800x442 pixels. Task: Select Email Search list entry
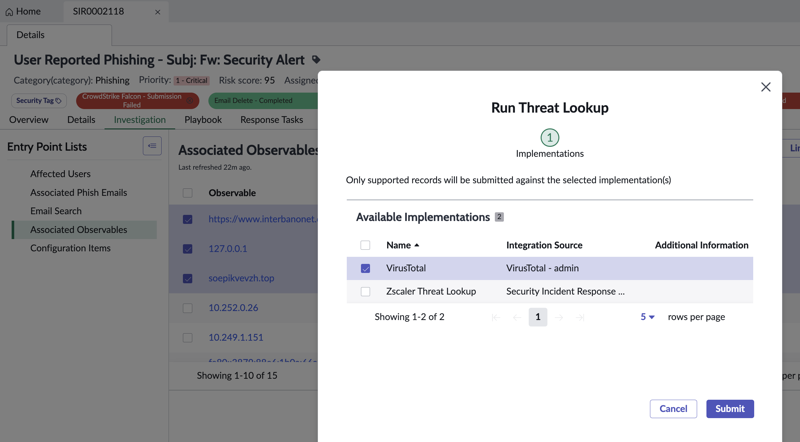tap(56, 211)
